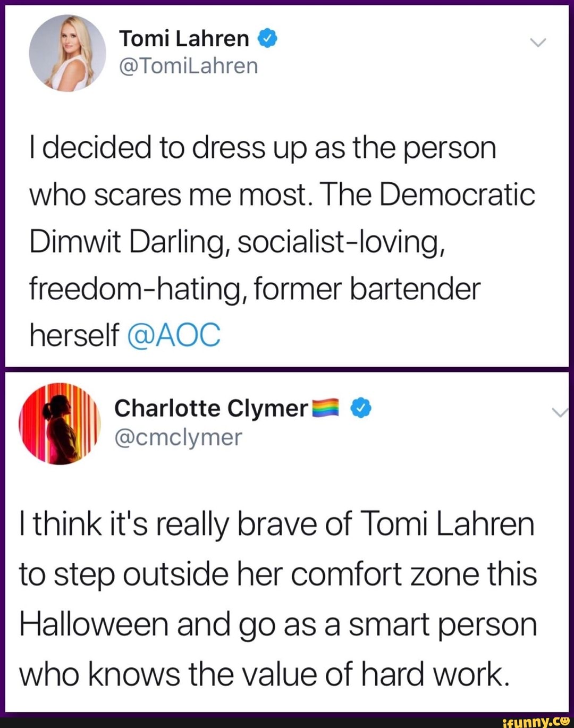The width and height of the screenshot is (574, 728).
Task: Click the purple divider between the two tweets
Action: [287, 369]
